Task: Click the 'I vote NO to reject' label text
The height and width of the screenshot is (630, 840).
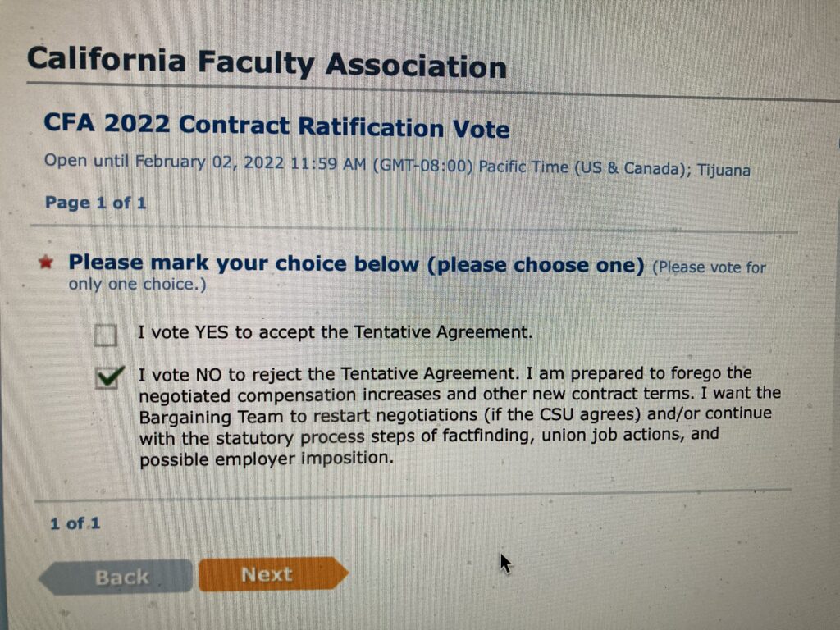Action: (x=328, y=374)
